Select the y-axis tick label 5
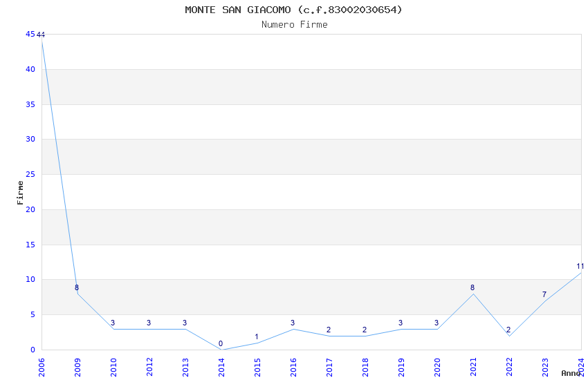588x380 pixels. coord(33,314)
